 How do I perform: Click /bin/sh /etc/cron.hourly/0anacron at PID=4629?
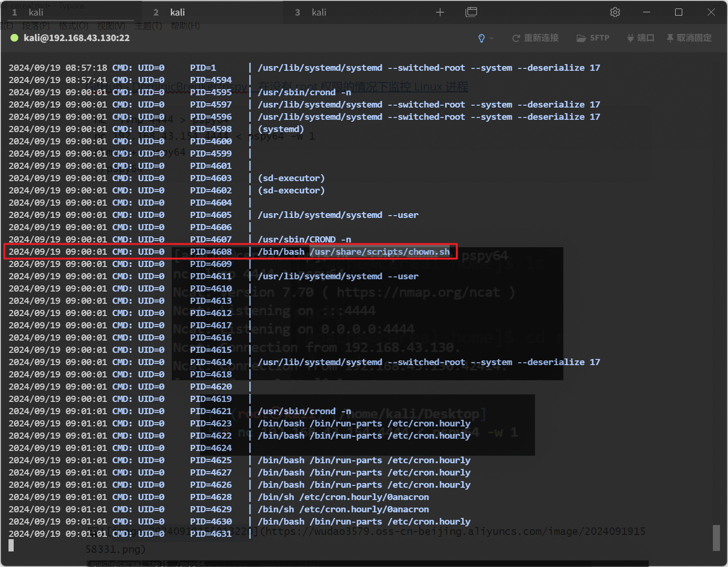[343, 509]
